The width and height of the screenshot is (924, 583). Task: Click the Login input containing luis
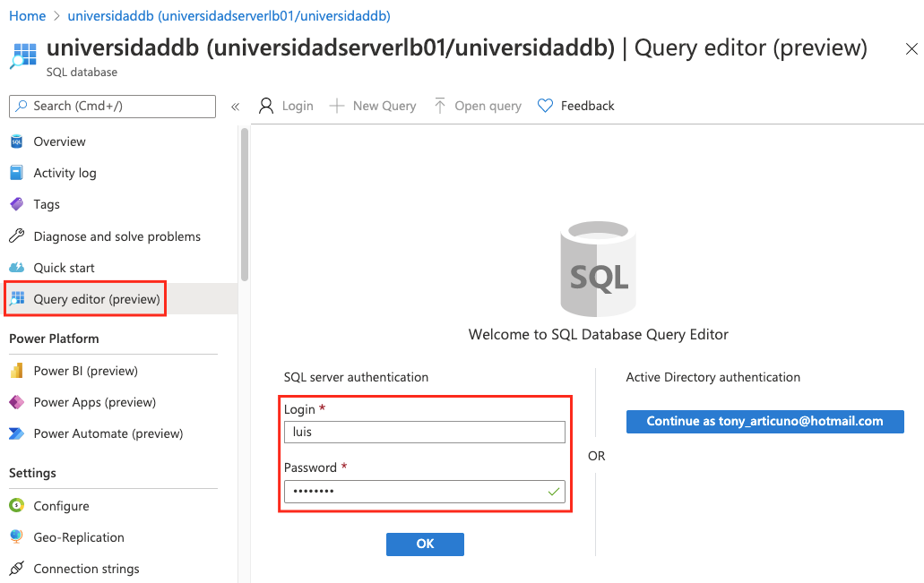tap(423, 431)
